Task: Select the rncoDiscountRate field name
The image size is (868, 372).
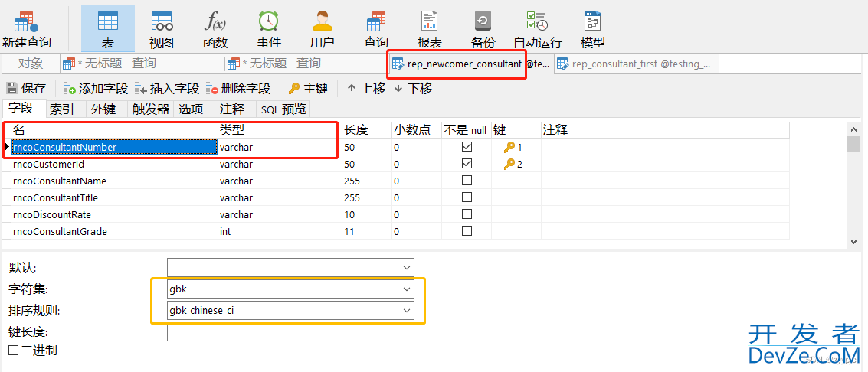Action: (114, 214)
